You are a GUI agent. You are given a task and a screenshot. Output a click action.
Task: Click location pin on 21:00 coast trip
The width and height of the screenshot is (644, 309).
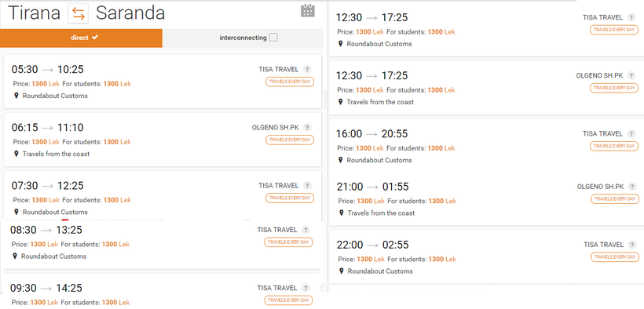click(x=342, y=213)
